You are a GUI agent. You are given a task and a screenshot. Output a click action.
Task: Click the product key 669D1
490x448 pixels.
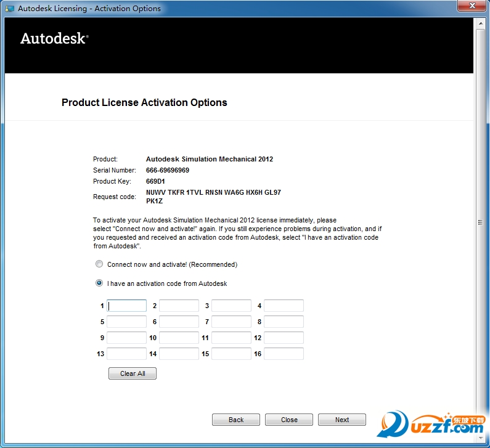click(155, 181)
